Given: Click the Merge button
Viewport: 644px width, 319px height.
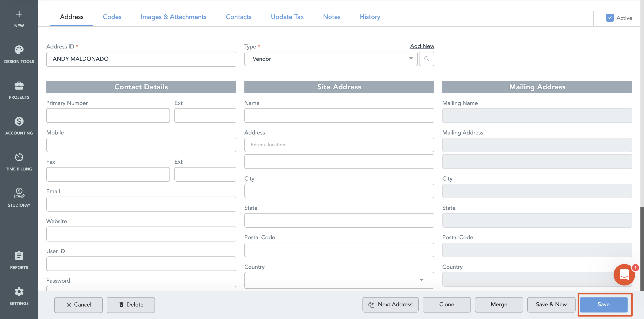Looking at the screenshot, I should point(499,304).
